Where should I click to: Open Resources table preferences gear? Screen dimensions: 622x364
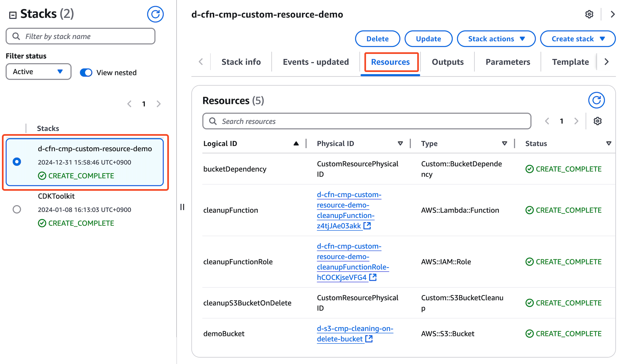[x=597, y=121]
